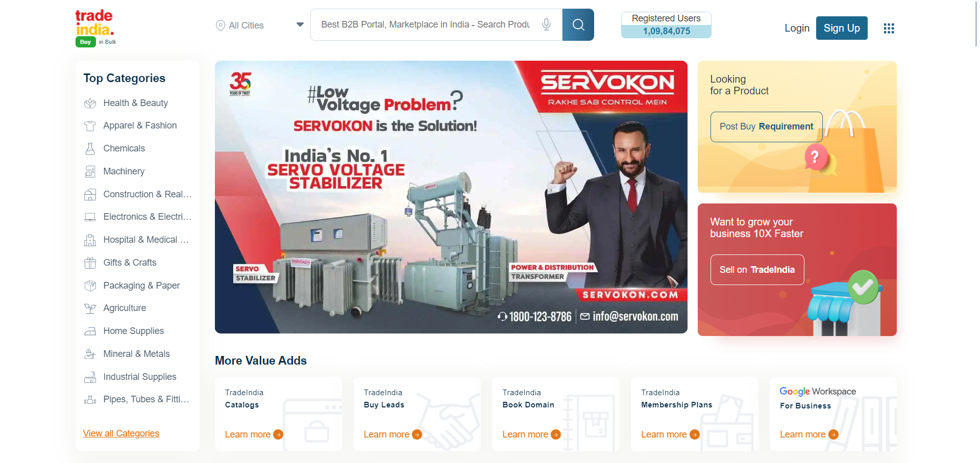Click Learn more under TradeIndia Catalogs

(254, 434)
